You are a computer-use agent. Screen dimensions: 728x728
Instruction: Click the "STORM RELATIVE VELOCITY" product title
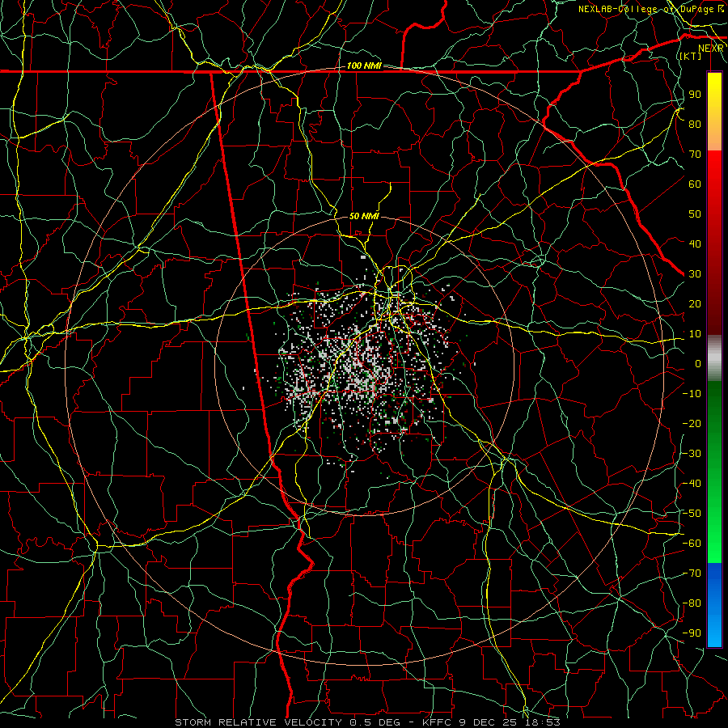pos(258,722)
